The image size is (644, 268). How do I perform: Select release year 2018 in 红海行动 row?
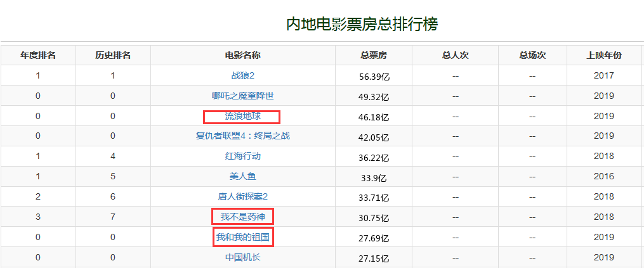coord(604,156)
